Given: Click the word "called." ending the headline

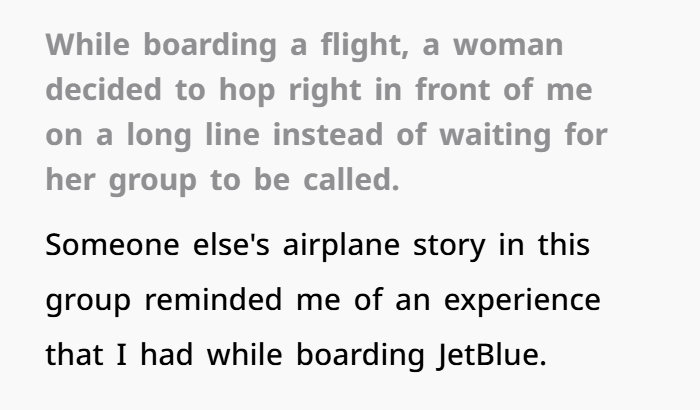Looking at the screenshot, I should coord(351,180).
